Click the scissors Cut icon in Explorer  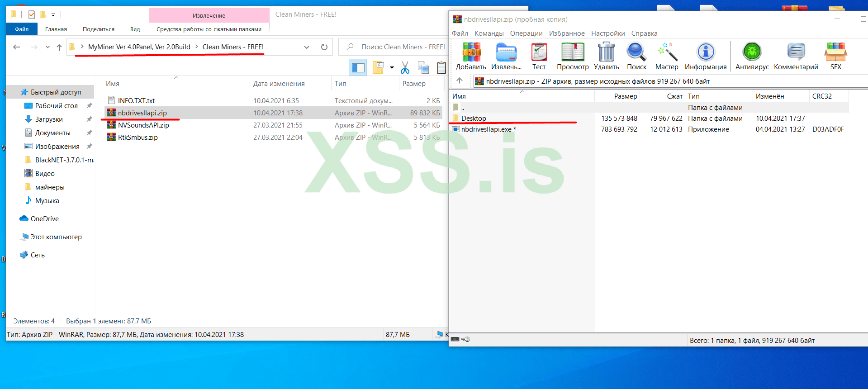pyautogui.click(x=405, y=67)
